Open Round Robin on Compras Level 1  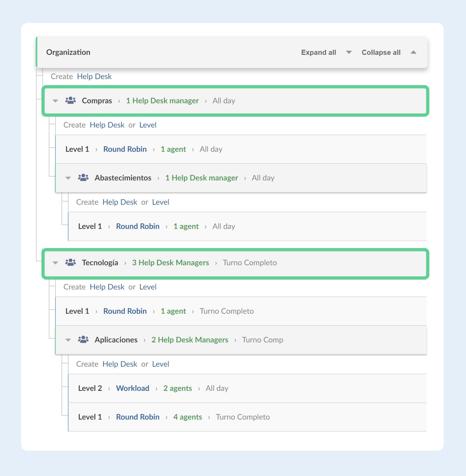click(x=125, y=149)
